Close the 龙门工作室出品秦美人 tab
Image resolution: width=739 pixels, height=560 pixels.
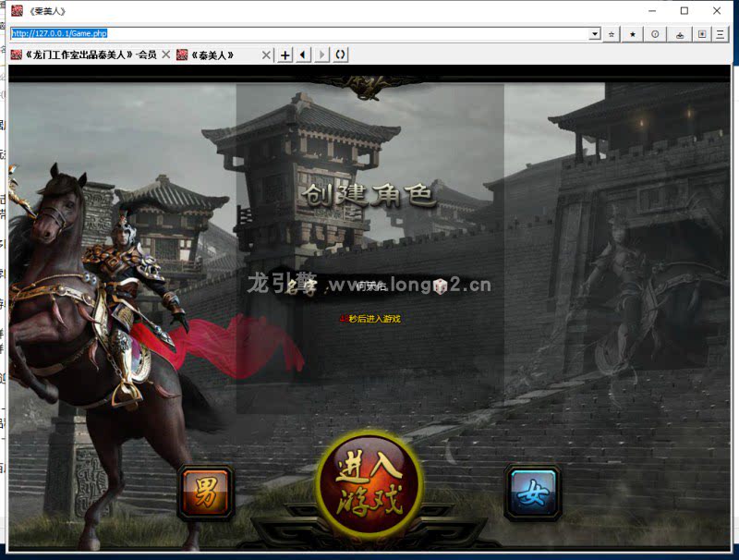click(166, 55)
